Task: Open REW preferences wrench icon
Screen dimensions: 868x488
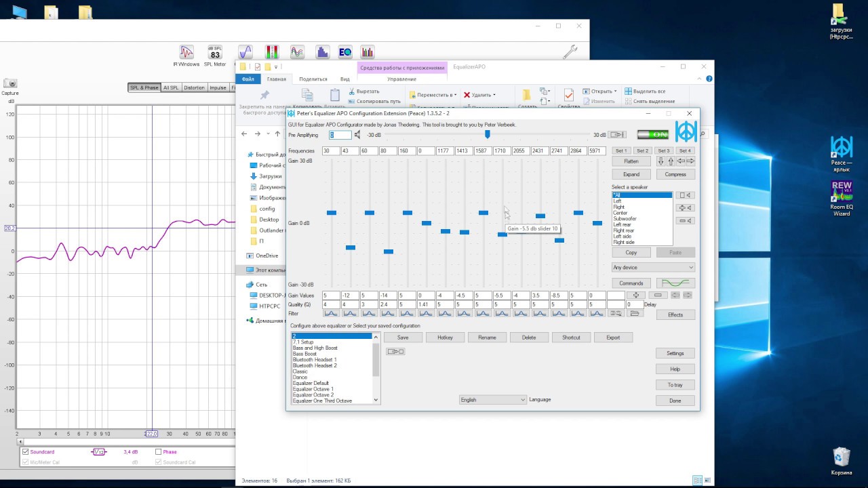Action: 570,52
